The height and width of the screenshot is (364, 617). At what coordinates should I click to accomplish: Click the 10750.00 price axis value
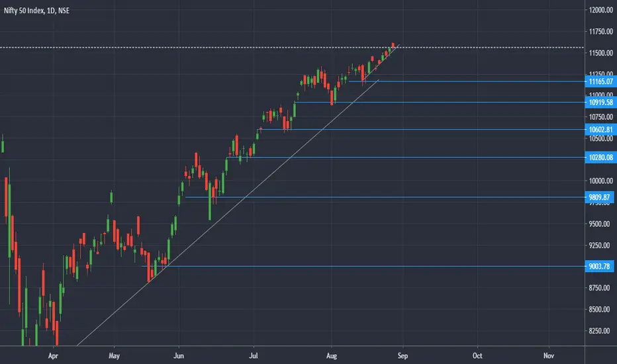pyautogui.click(x=601, y=117)
